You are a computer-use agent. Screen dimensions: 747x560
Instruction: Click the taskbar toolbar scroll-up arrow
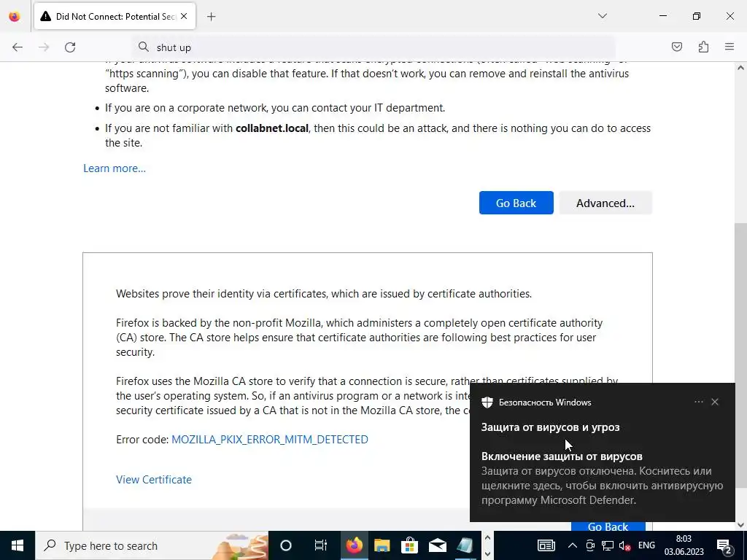pyautogui.click(x=487, y=537)
